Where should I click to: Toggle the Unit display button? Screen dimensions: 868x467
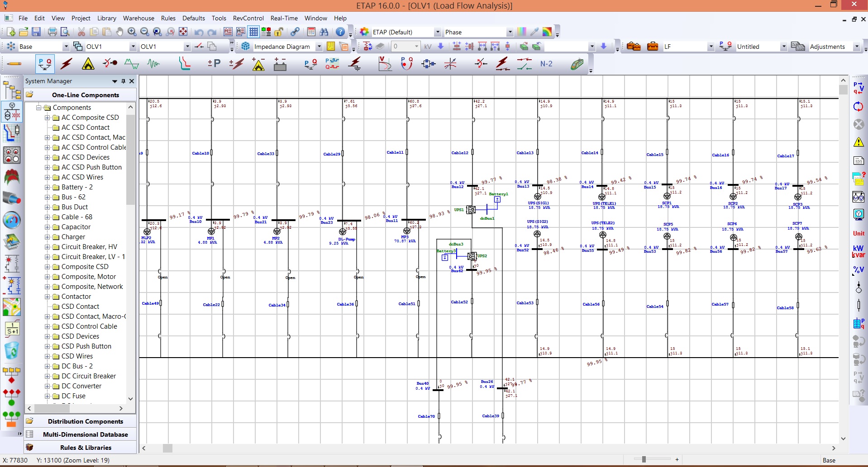858,233
